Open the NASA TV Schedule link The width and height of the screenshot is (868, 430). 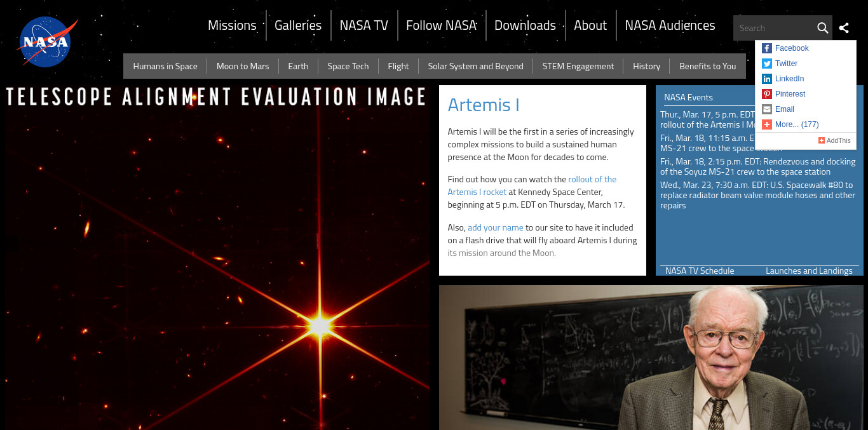[x=700, y=271]
